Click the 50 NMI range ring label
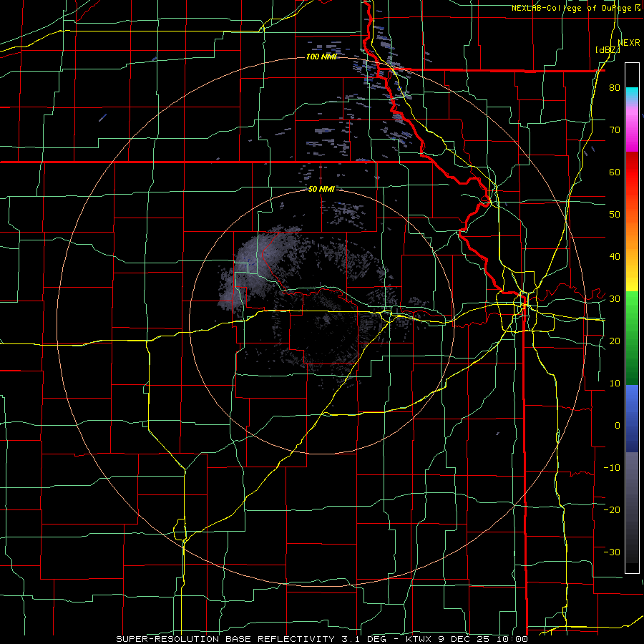 click(x=321, y=190)
